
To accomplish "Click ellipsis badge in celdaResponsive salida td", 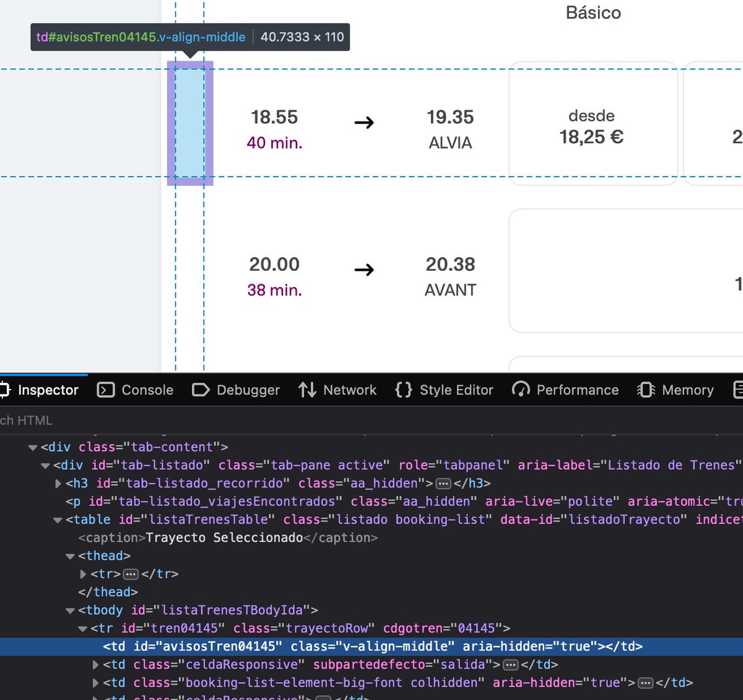I will tap(511, 665).
